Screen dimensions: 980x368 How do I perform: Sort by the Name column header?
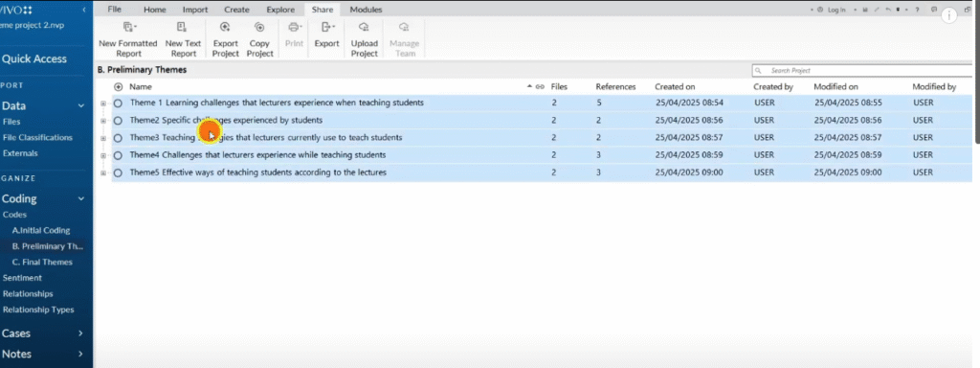coord(141,87)
